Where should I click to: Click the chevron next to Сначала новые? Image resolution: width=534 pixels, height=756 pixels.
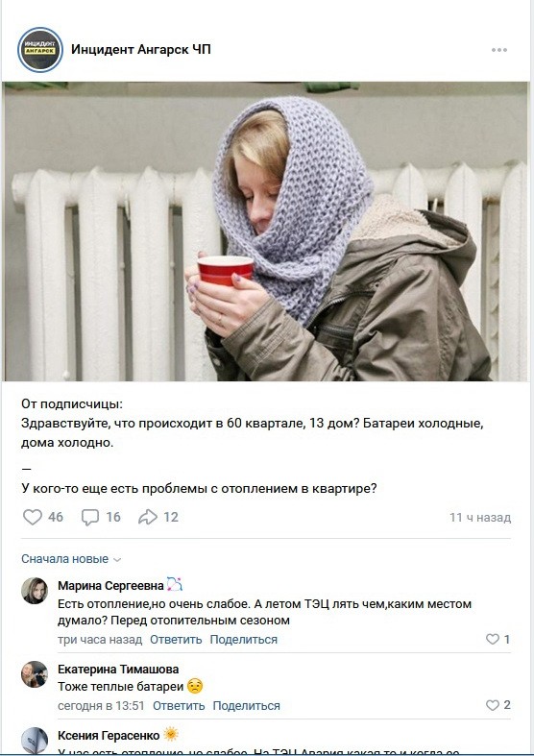(117, 560)
